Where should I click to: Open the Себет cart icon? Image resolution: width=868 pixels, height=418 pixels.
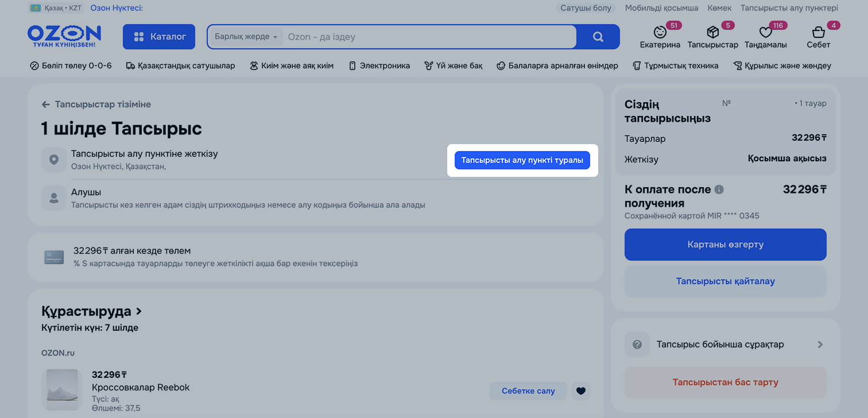(x=819, y=37)
